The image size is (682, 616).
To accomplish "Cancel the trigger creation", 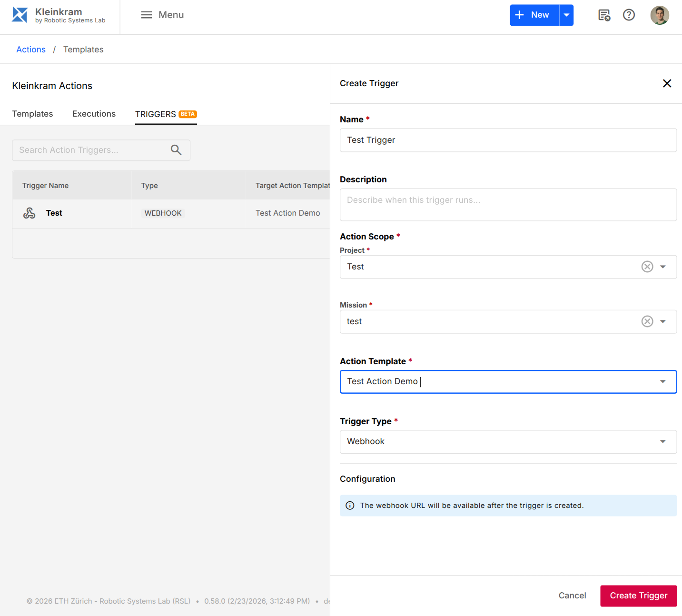I will pos(572,596).
